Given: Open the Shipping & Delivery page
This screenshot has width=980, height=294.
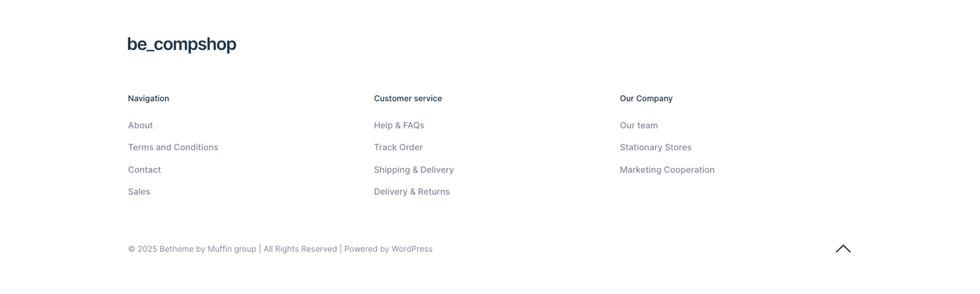Looking at the screenshot, I should [414, 170].
